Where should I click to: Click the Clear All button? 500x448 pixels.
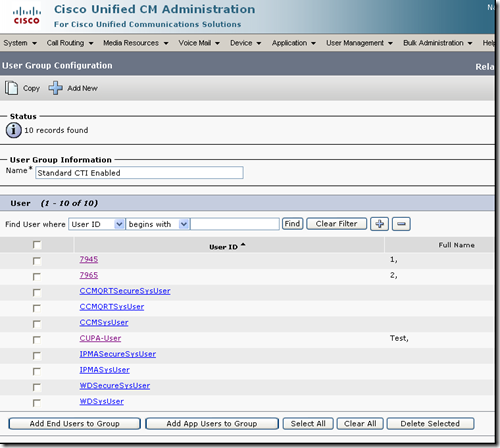(x=360, y=424)
